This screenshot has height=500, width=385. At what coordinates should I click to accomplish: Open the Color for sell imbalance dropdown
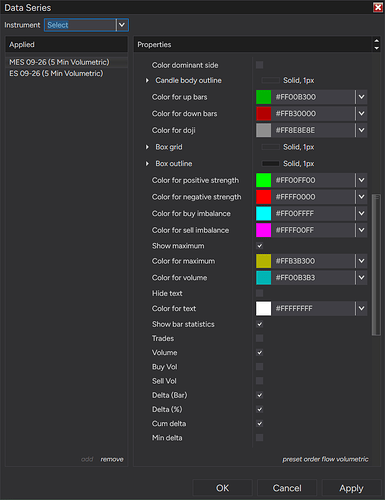pyautogui.click(x=361, y=230)
